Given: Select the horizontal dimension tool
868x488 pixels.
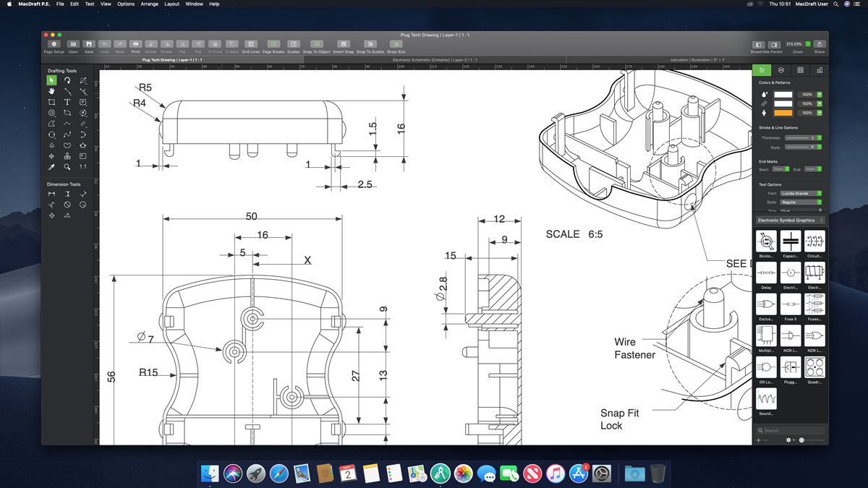Looking at the screenshot, I should [51, 194].
